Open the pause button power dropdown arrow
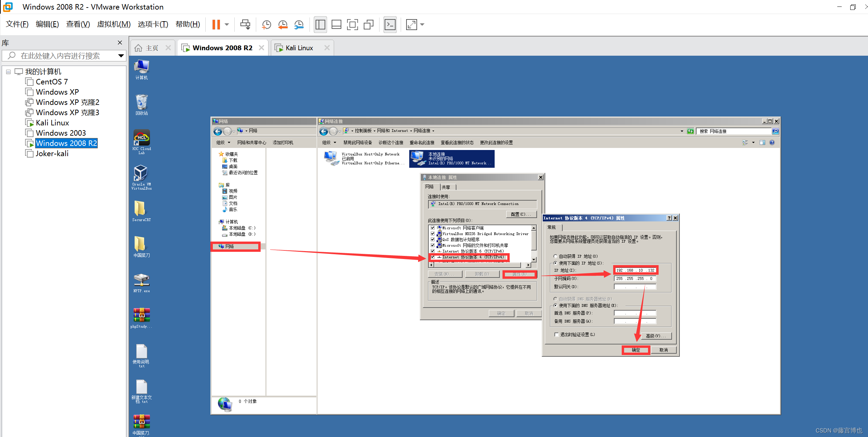The width and height of the screenshot is (868, 437). [227, 25]
